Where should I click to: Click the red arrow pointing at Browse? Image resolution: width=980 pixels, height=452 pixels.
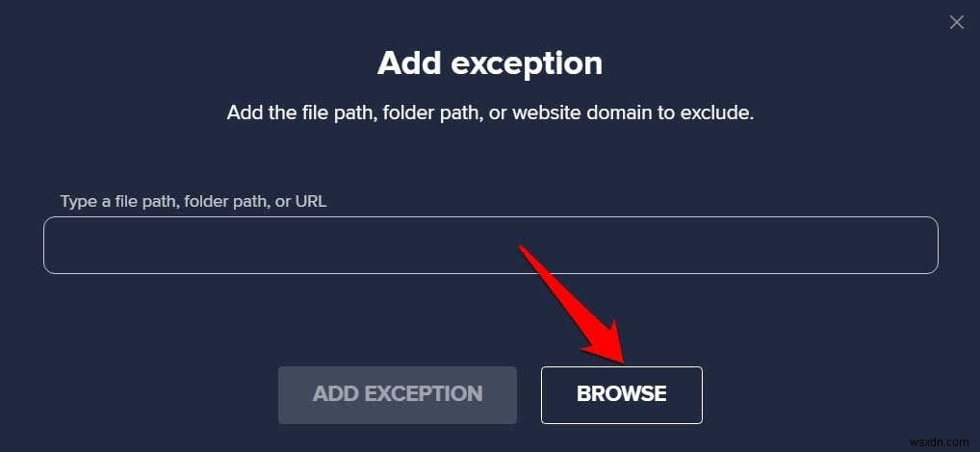click(572, 304)
